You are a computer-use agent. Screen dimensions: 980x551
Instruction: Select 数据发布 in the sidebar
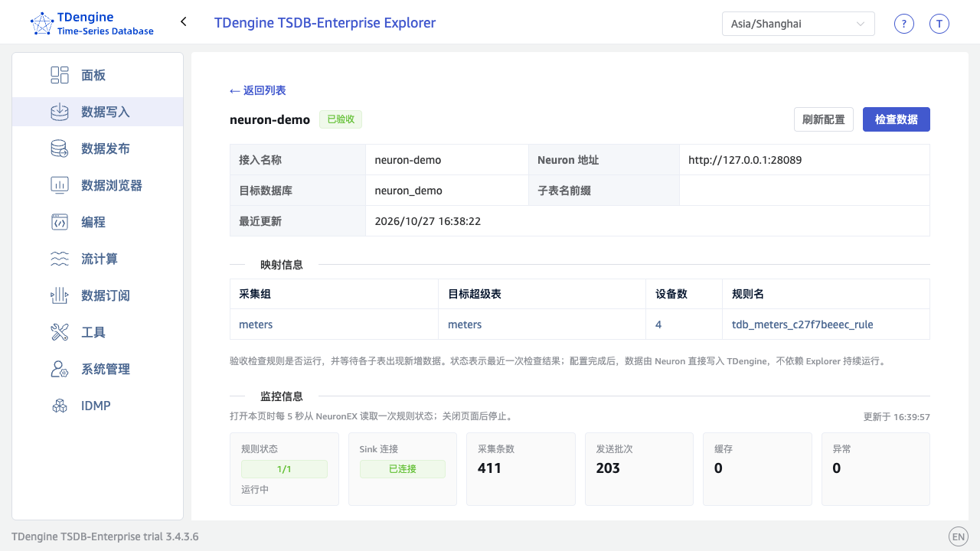[97, 148]
